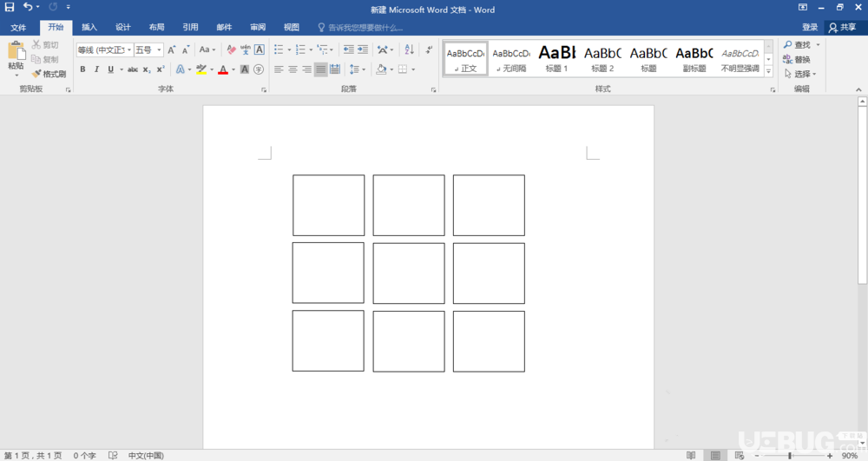868x461 pixels.
Task: Click the Cut scissors button
Action: [x=45, y=45]
